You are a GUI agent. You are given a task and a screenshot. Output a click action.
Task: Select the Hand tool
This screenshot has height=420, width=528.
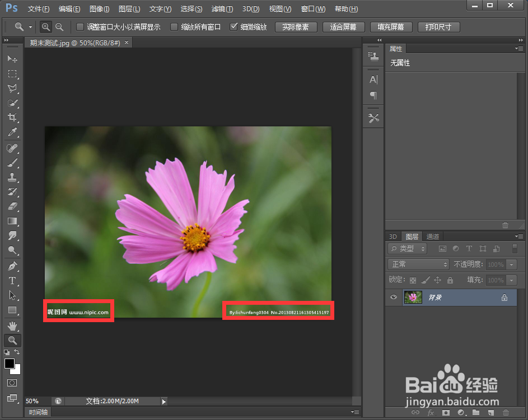pos(12,326)
